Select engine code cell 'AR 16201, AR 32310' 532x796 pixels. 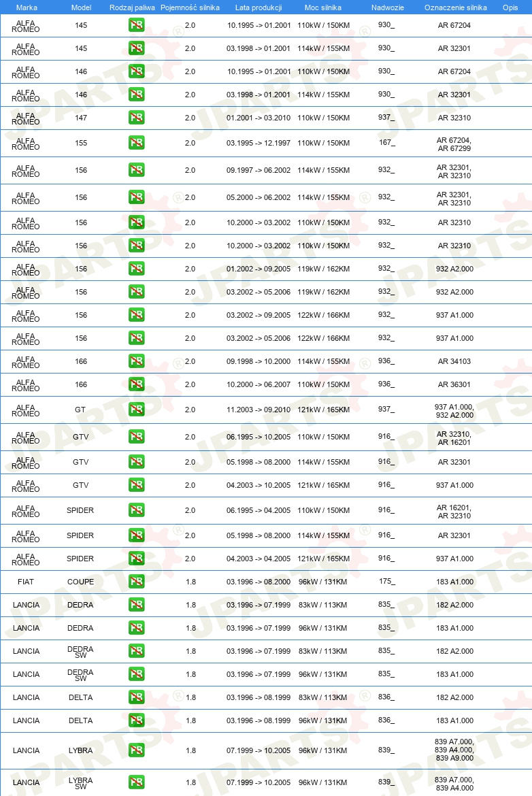454,512
